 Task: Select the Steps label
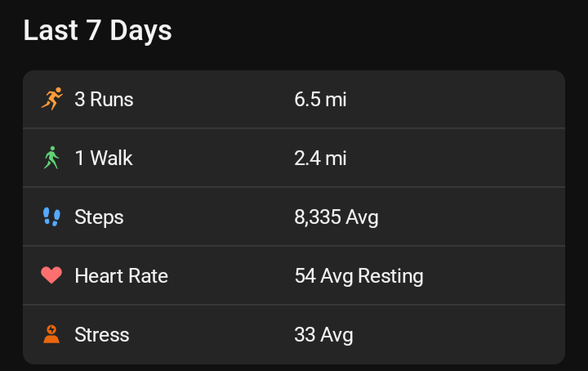coord(99,217)
